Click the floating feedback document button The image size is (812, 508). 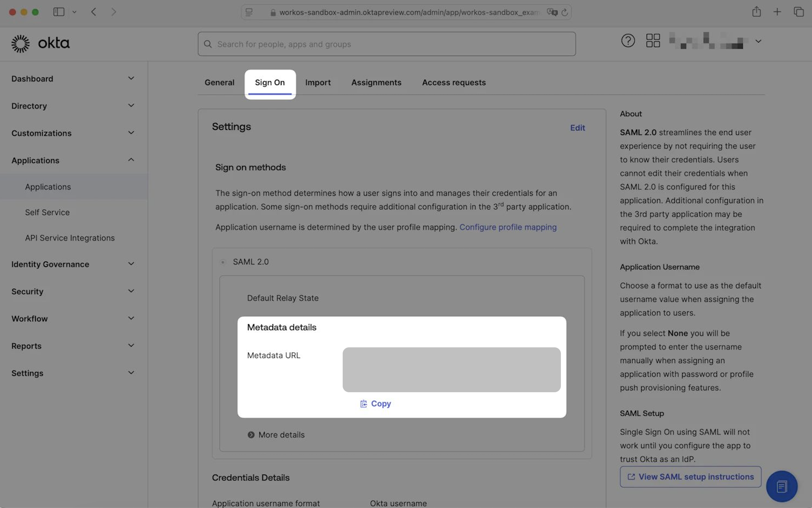tap(782, 486)
